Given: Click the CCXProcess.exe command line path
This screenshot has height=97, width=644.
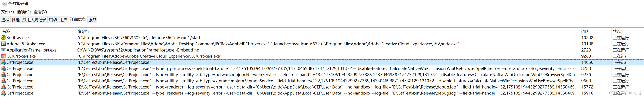Looking at the screenshot, I should [149, 56].
